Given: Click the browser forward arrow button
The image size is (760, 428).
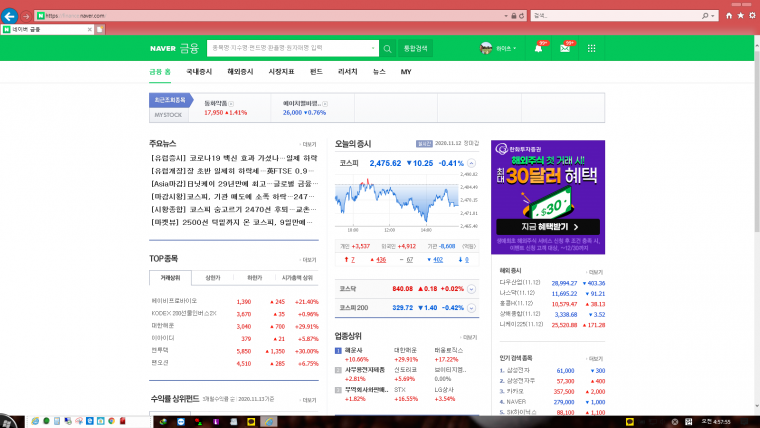Looking at the screenshot, I should (26, 16).
